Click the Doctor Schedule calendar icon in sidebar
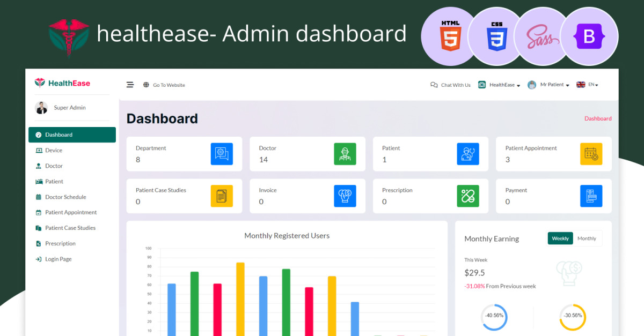This screenshot has height=336, width=644. [38, 197]
